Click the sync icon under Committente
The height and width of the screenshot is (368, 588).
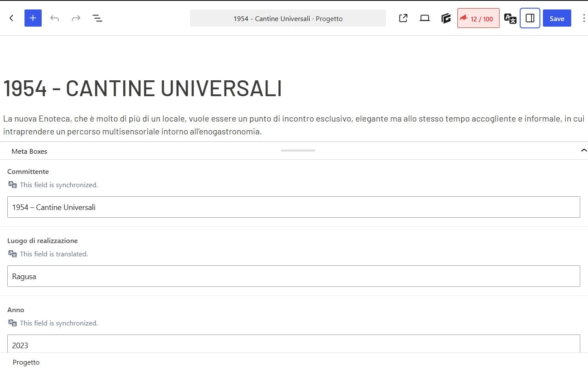(12, 185)
